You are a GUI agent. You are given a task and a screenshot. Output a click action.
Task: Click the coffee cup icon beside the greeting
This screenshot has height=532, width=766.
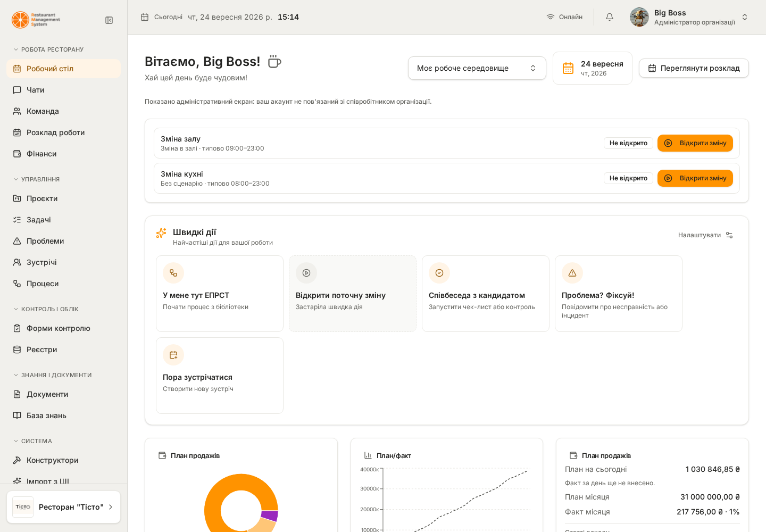point(274,62)
